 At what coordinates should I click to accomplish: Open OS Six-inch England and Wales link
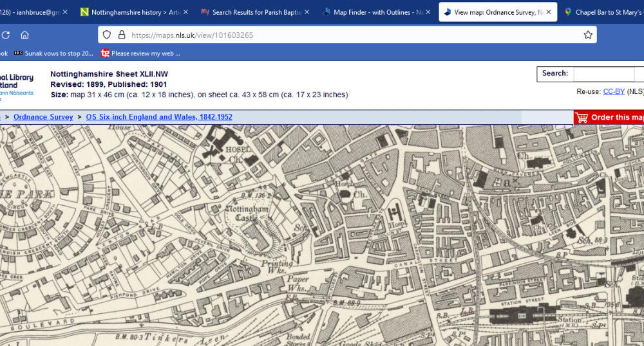click(159, 117)
